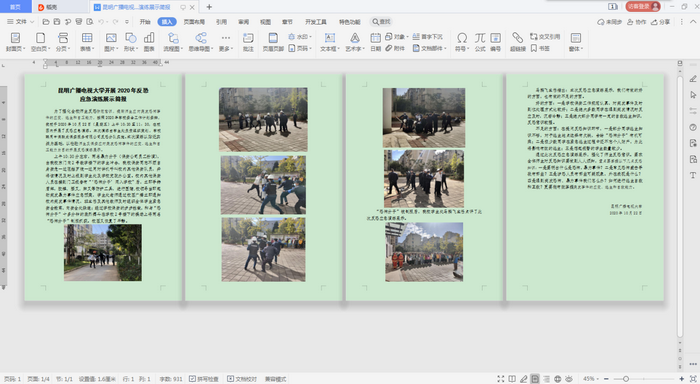Switch to Review (审阅) tab
The height and width of the screenshot is (384, 700).
(x=244, y=21)
